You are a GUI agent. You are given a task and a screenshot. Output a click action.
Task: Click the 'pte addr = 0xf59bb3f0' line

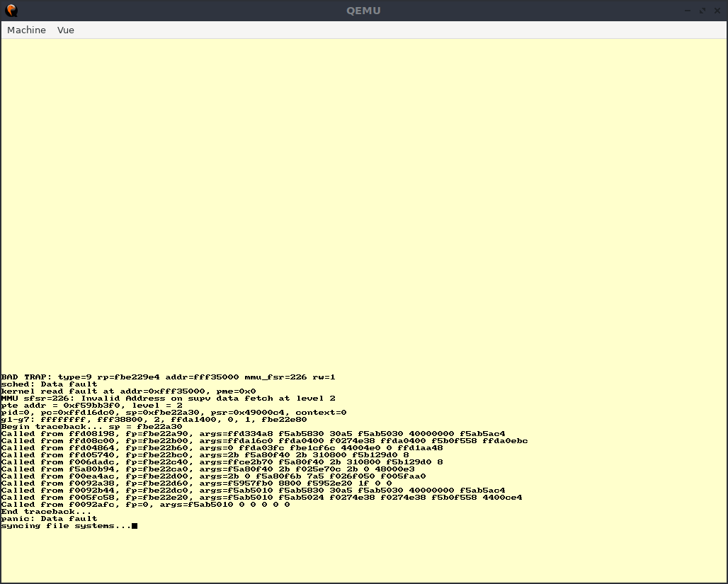[92, 406]
